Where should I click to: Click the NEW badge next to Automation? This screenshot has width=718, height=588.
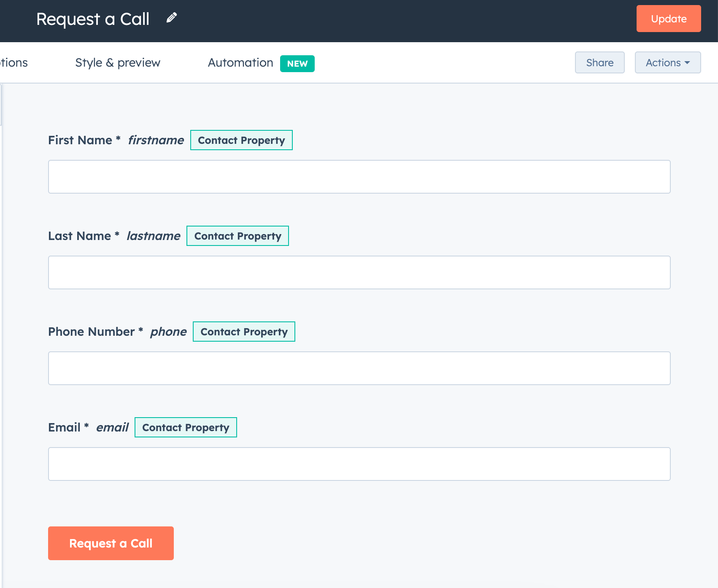coord(297,64)
